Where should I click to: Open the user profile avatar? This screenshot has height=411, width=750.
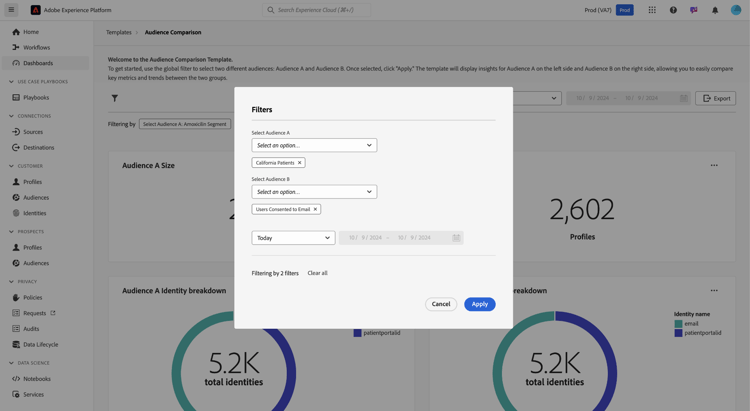pyautogui.click(x=736, y=10)
